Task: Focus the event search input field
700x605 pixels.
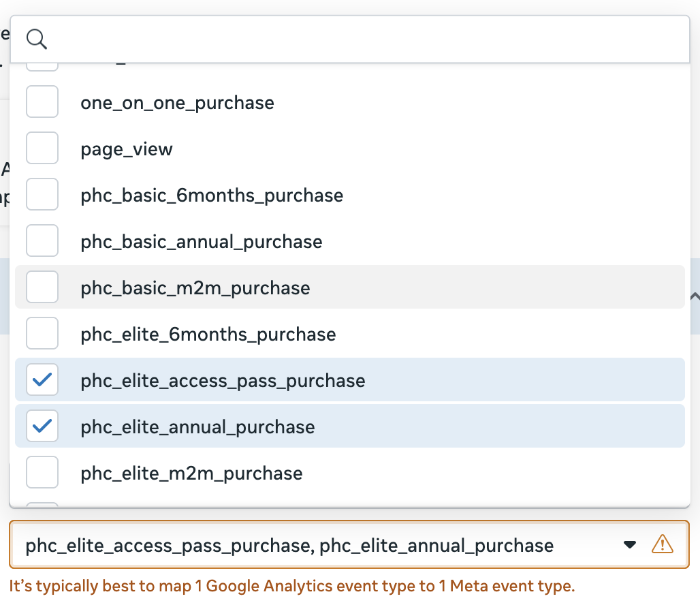Action: [350, 40]
